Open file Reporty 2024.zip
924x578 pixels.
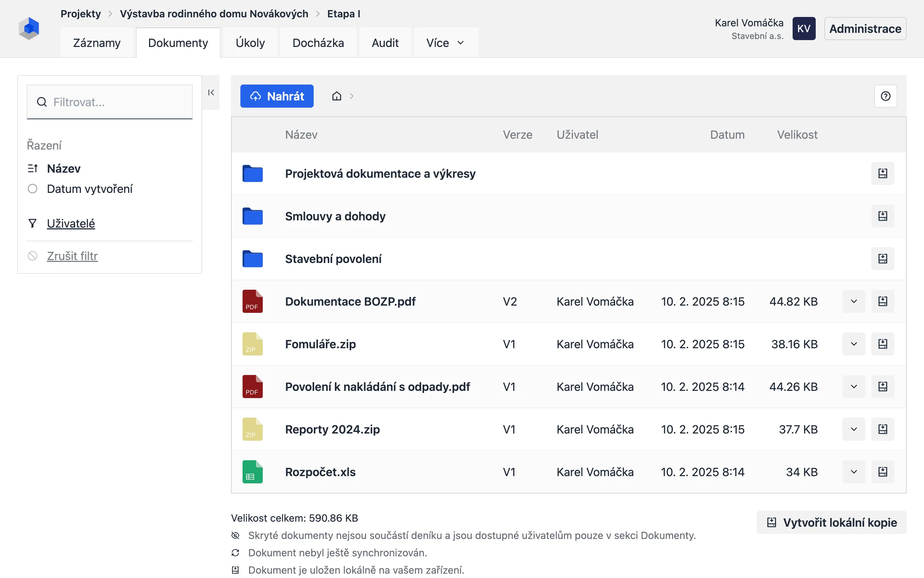[332, 429]
